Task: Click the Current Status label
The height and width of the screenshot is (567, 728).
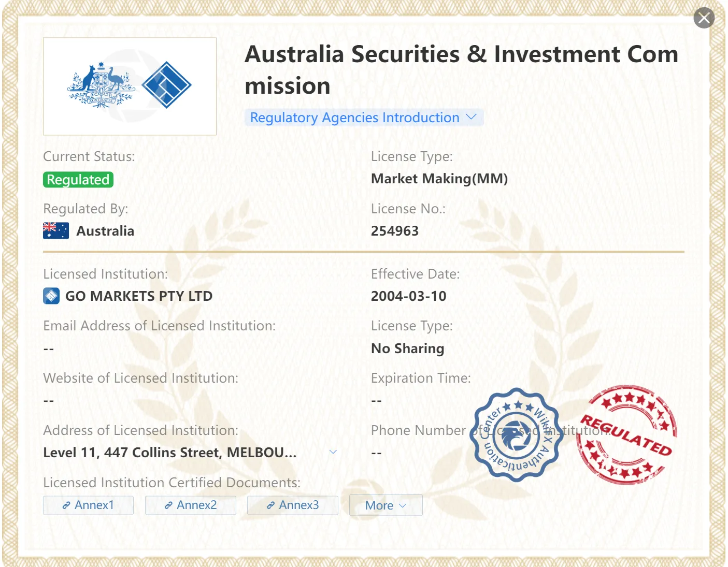Action: (89, 156)
